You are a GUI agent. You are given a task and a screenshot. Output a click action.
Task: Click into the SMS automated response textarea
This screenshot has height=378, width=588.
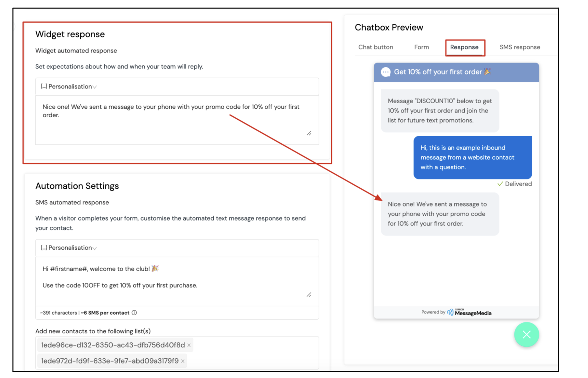click(x=177, y=281)
